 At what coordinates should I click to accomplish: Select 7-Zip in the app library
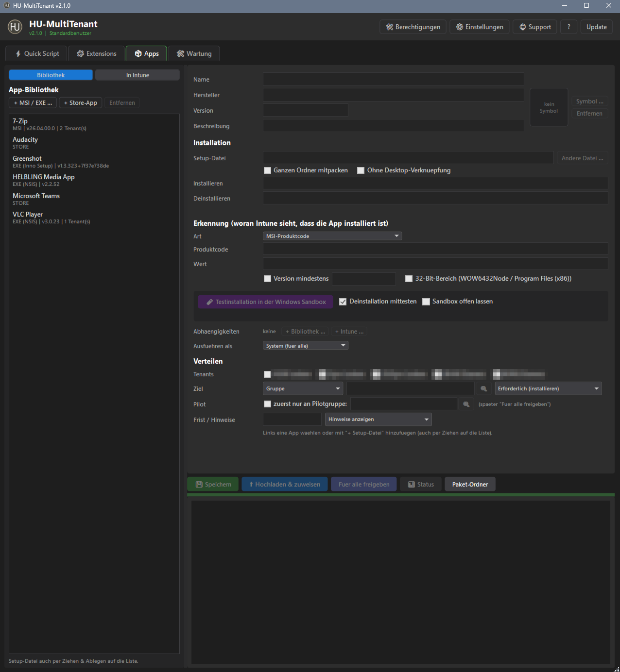pyautogui.click(x=94, y=124)
